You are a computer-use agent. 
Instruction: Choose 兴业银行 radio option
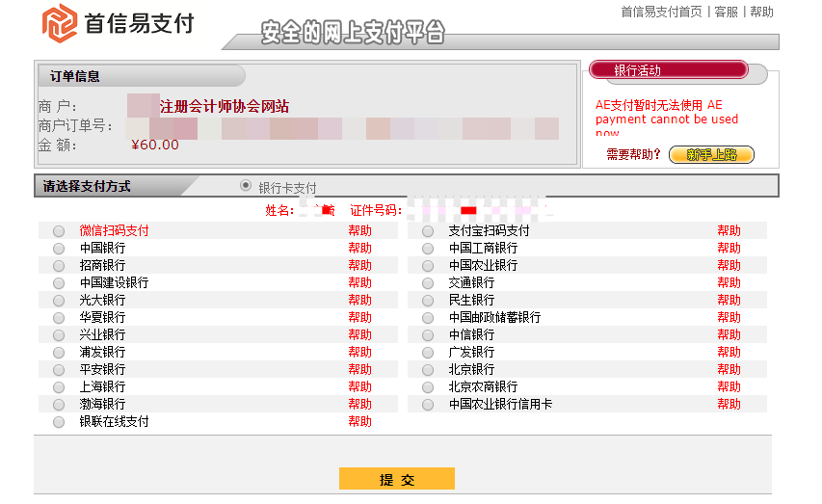59,335
